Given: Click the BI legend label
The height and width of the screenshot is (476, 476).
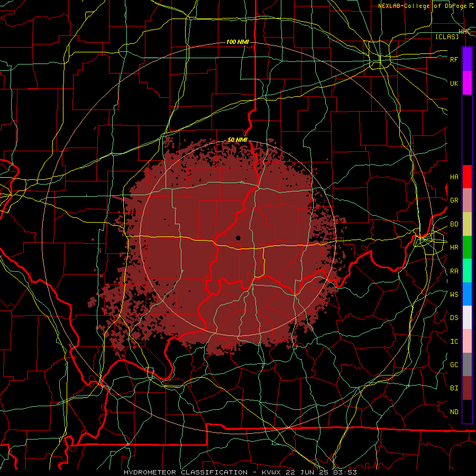Looking at the screenshot, I should point(454,388).
